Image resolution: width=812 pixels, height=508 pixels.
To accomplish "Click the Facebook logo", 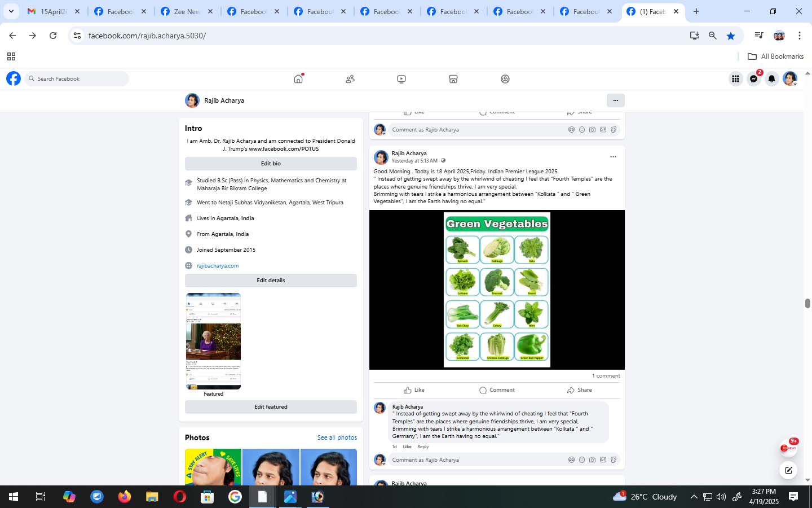I will point(14,78).
